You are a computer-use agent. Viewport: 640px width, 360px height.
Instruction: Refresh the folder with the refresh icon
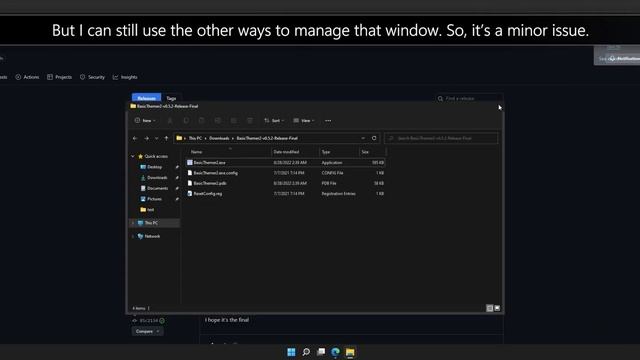[374, 138]
